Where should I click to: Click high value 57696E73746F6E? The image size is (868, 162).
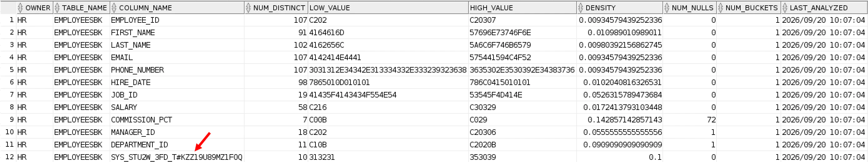pyautogui.click(x=500, y=33)
